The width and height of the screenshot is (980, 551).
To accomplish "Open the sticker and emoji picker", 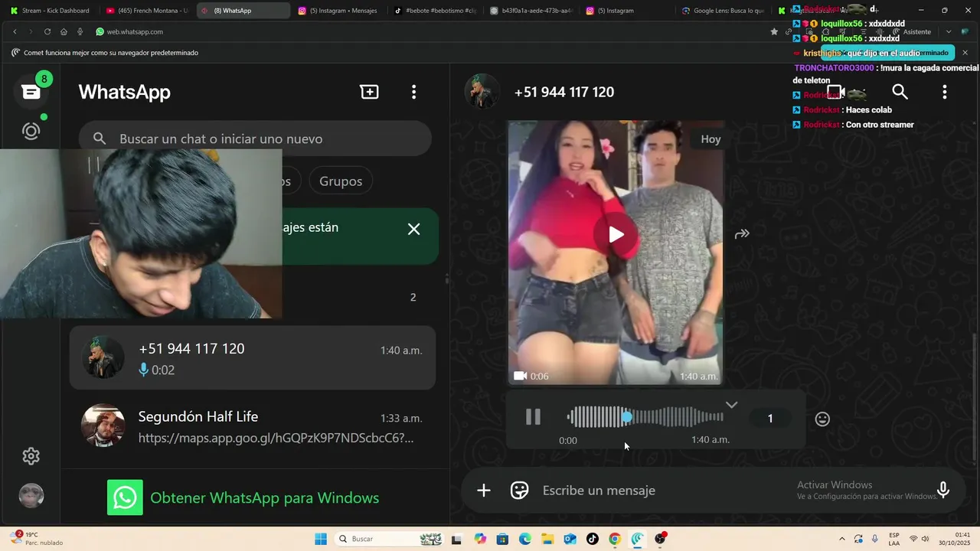I will [x=520, y=491].
